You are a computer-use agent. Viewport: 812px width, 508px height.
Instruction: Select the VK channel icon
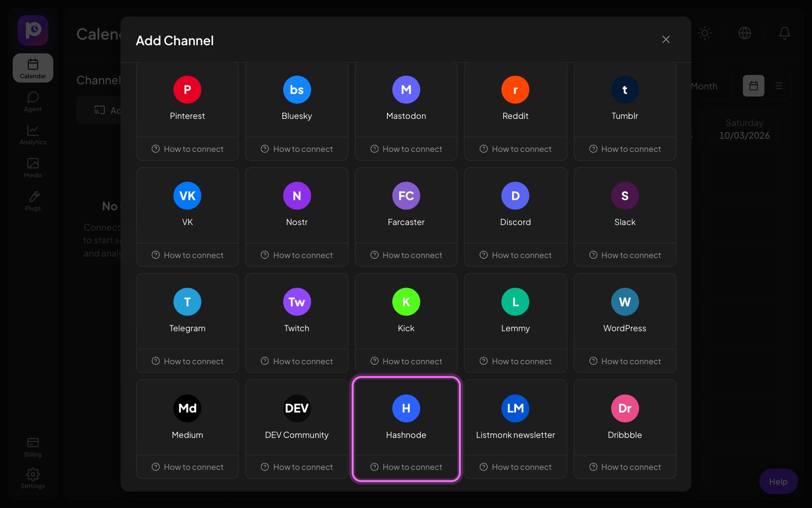187,196
